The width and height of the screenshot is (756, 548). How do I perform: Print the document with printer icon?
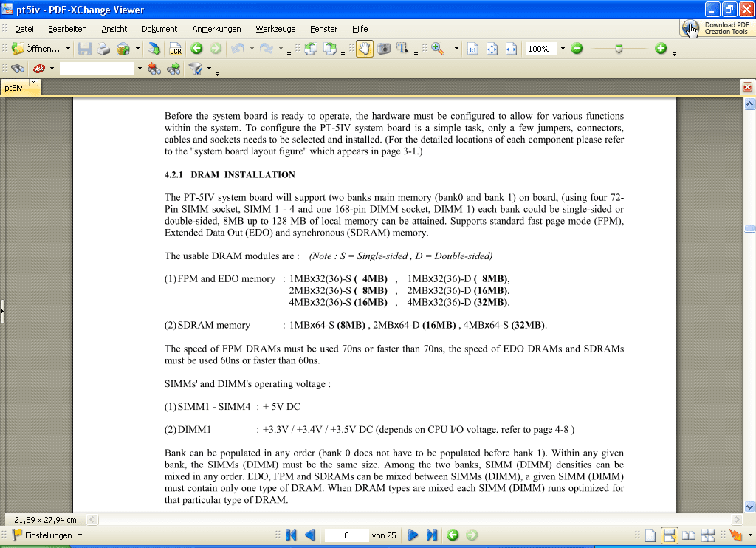103,49
